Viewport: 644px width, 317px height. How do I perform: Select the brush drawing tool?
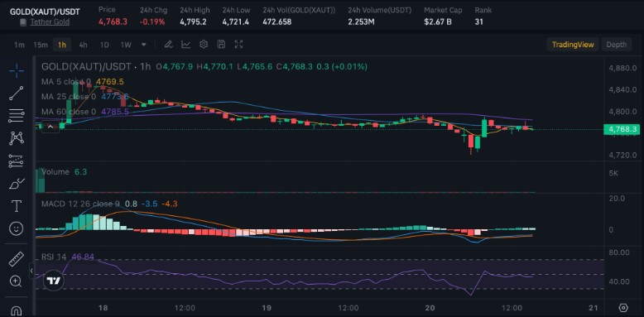[17, 184]
